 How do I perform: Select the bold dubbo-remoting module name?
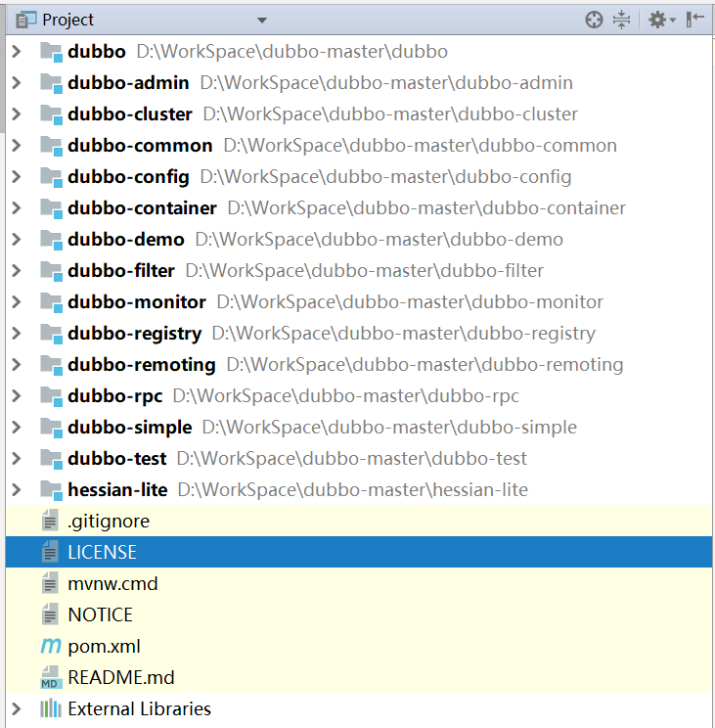click(x=142, y=365)
